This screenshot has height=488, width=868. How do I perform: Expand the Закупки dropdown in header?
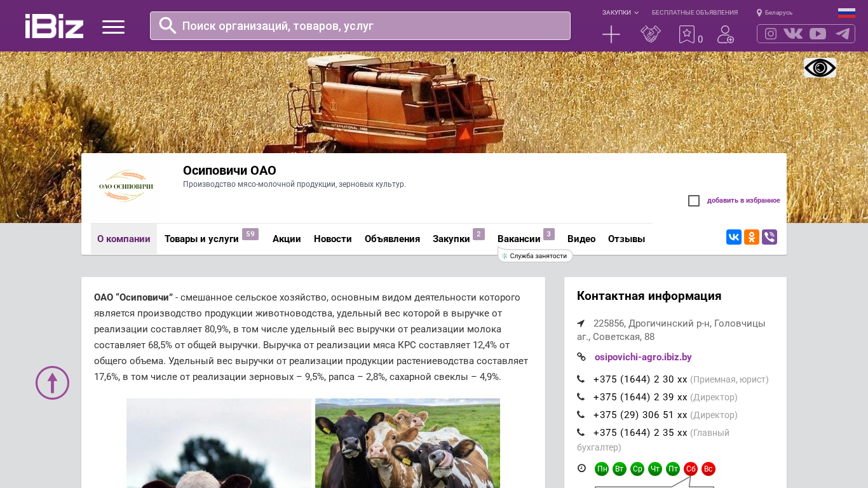[620, 13]
